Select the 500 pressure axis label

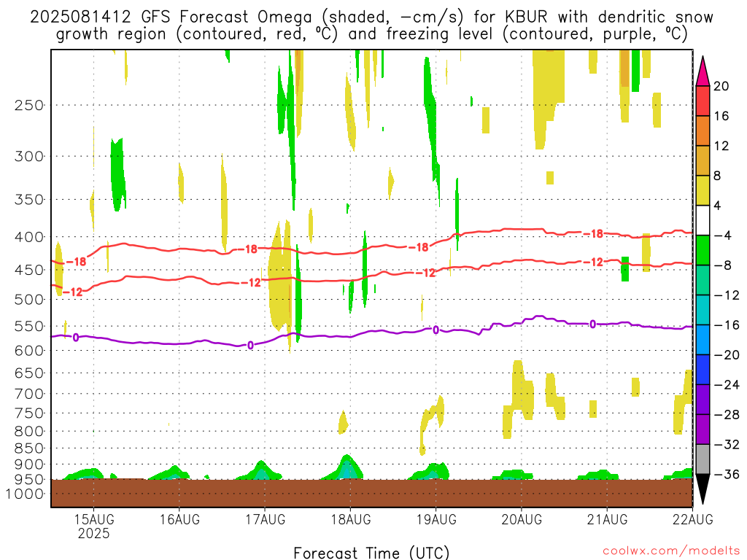[x=29, y=300]
